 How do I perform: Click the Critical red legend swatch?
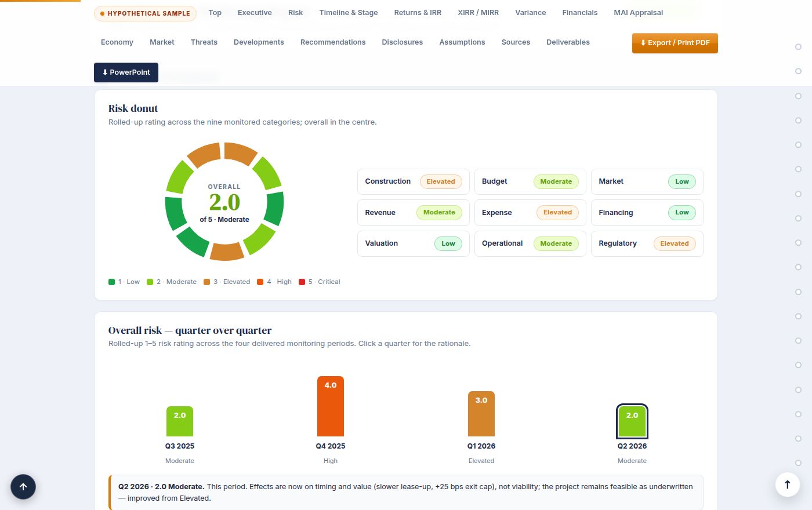[x=302, y=282]
